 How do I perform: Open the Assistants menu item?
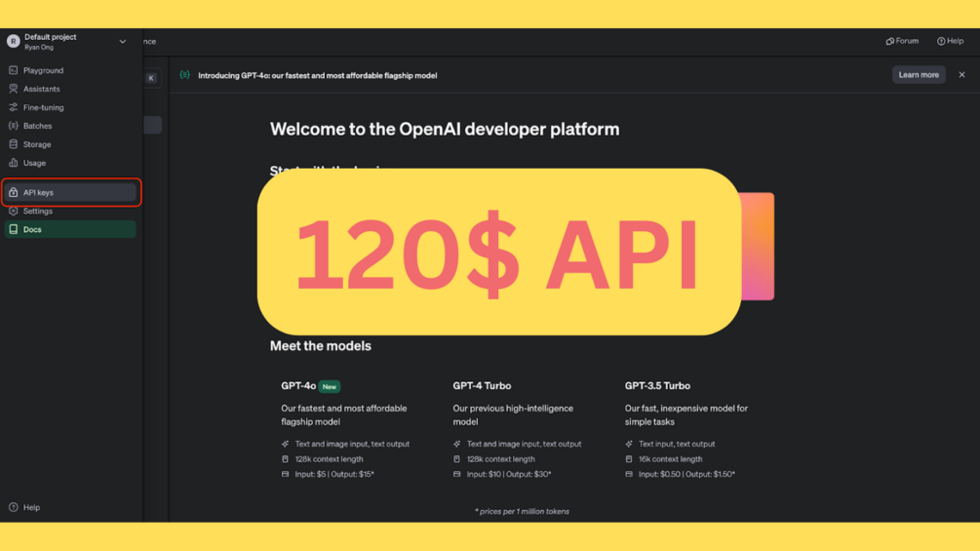point(70,89)
